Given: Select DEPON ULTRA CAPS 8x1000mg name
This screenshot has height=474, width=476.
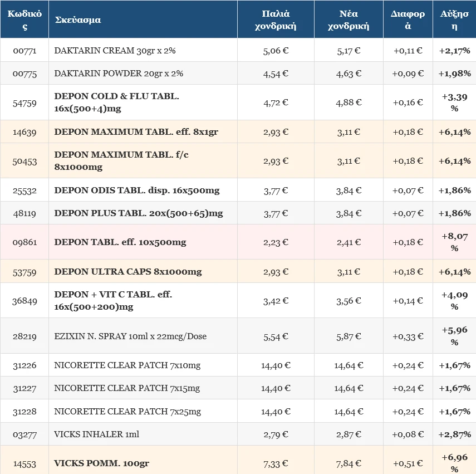Looking at the screenshot, I should click(x=128, y=271).
